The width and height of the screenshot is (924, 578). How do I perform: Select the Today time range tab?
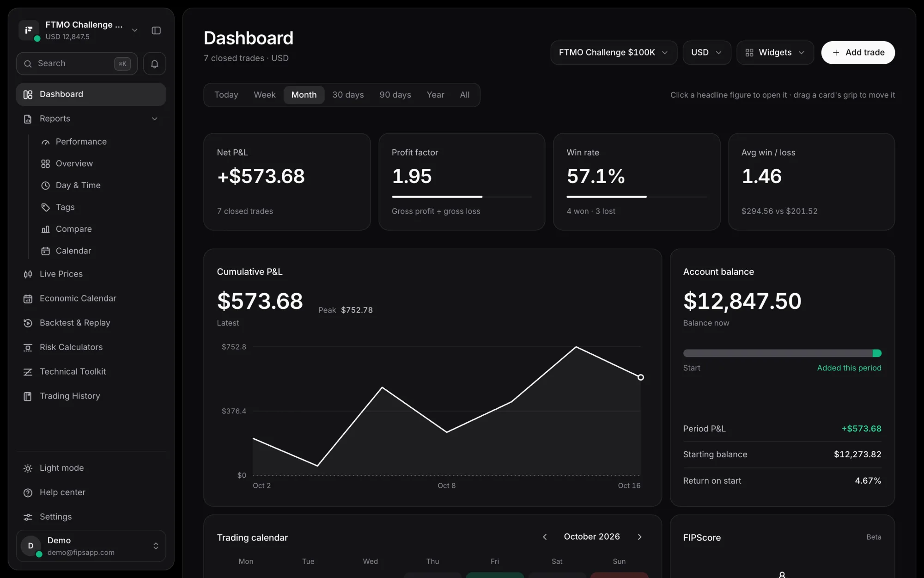[226, 95]
